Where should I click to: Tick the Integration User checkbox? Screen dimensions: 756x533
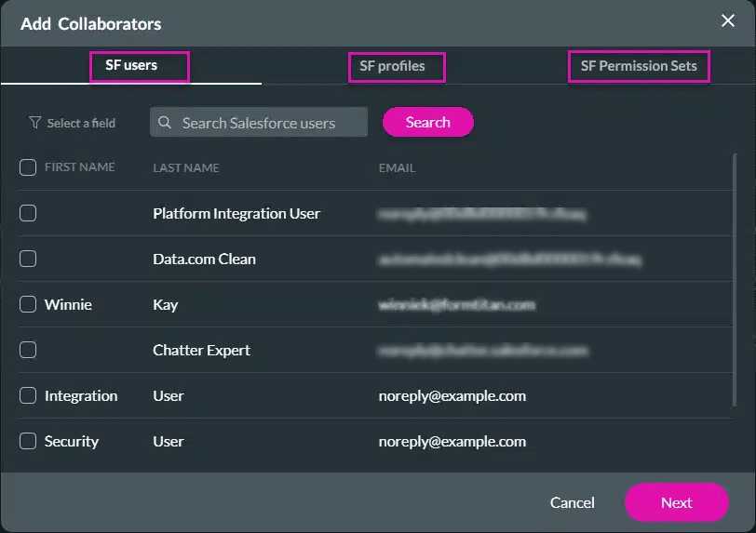coord(28,395)
